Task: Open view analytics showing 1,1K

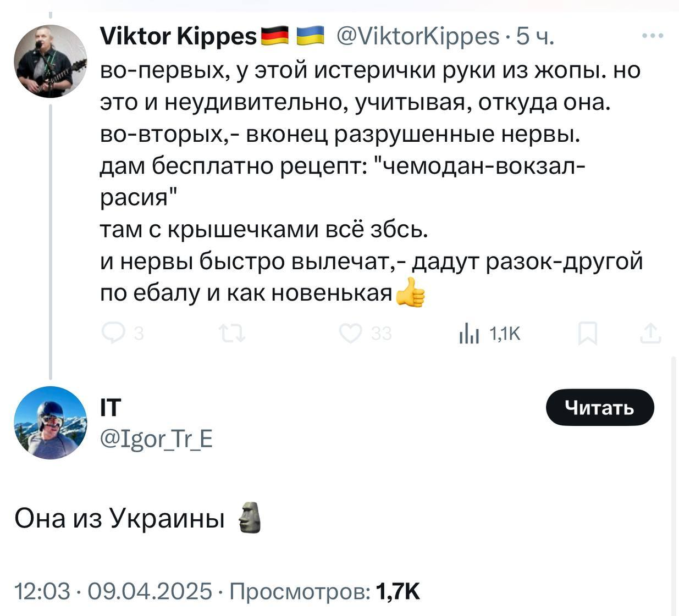Action: click(489, 334)
